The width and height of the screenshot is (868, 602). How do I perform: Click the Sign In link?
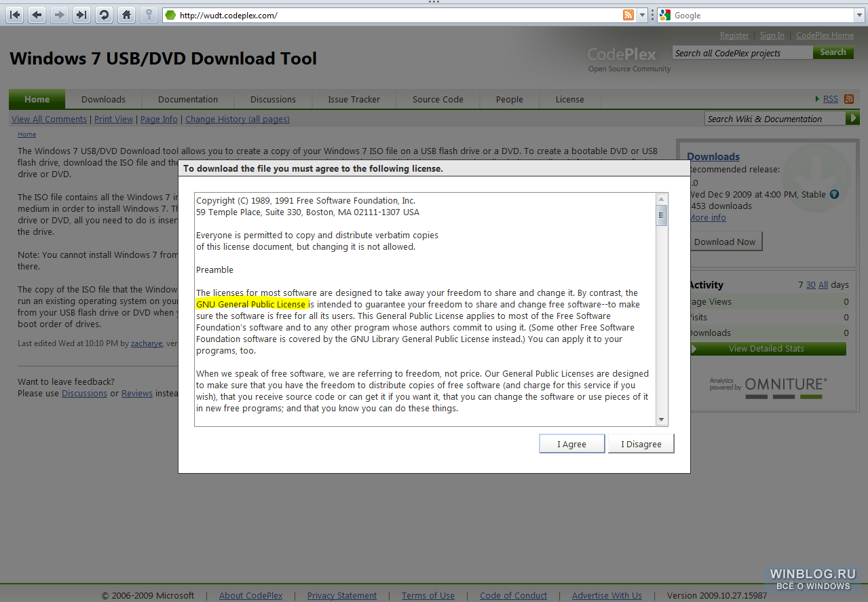pyautogui.click(x=772, y=35)
